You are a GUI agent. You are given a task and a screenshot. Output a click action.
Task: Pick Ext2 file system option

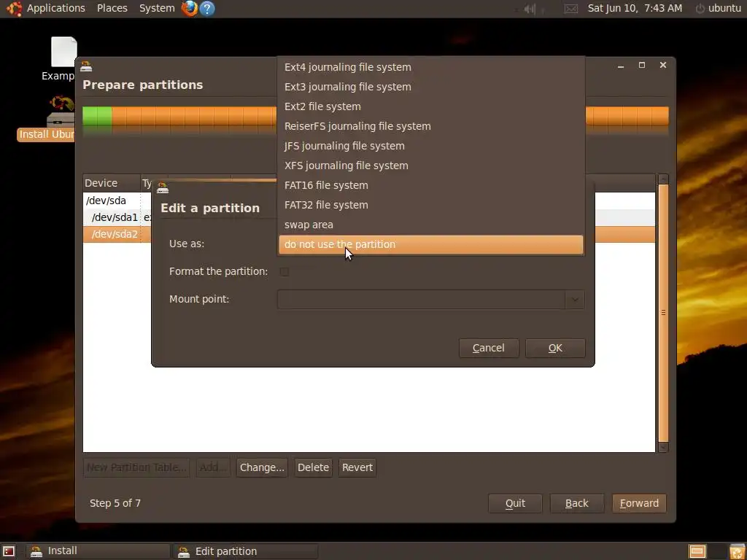tap(430, 106)
